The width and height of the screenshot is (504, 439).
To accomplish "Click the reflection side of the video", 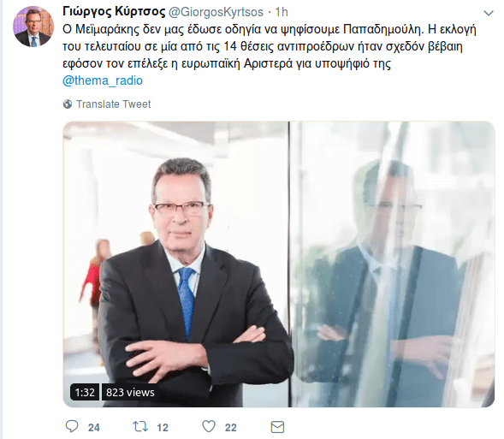I will (x=392, y=264).
